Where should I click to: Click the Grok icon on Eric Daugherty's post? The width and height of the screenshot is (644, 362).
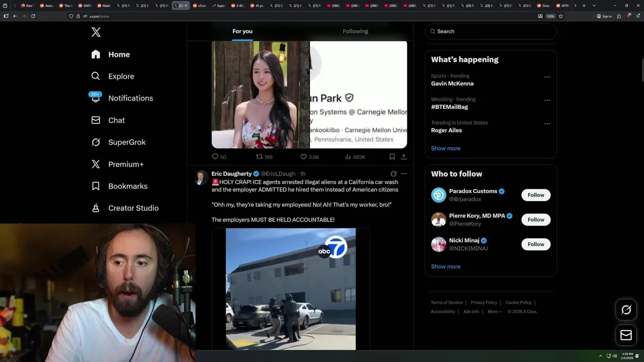(393, 174)
